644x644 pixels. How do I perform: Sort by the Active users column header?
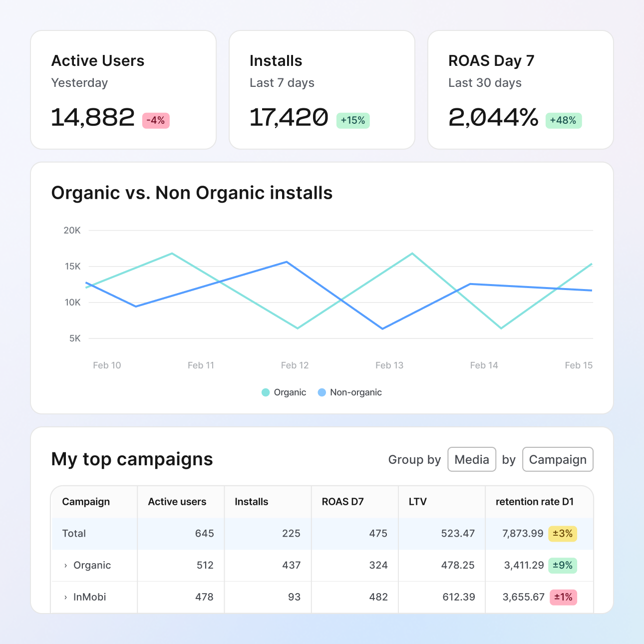177,502
